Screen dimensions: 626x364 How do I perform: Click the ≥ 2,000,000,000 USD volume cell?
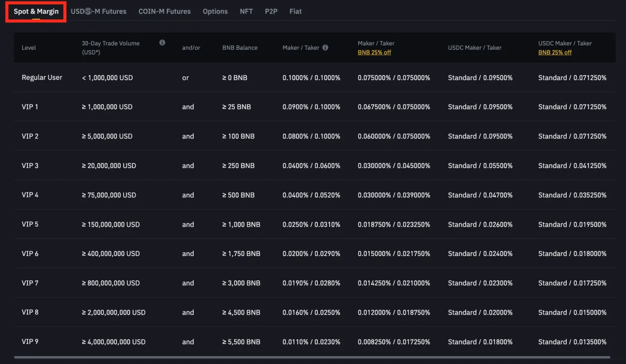(114, 312)
